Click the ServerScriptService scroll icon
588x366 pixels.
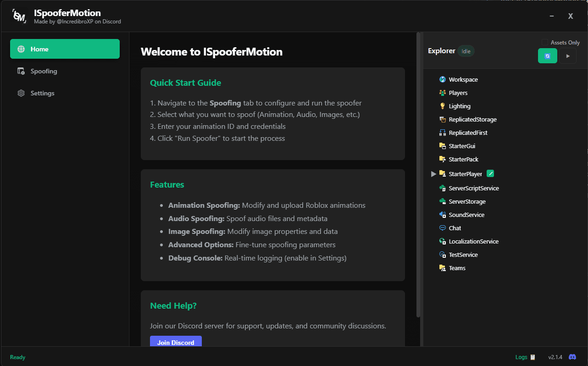tap(442, 188)
